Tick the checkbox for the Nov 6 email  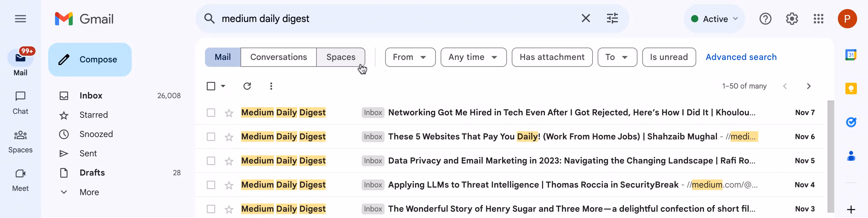point(211,137)
